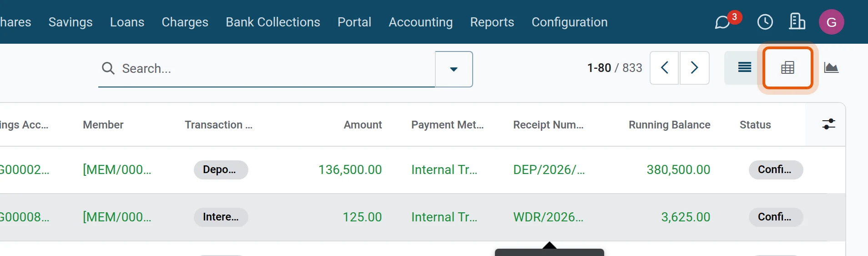Image resolution: width=868 pixels, height=256 pixels.
Task: Click the Intere... transaction type badge
Action: tap(221, 217)
